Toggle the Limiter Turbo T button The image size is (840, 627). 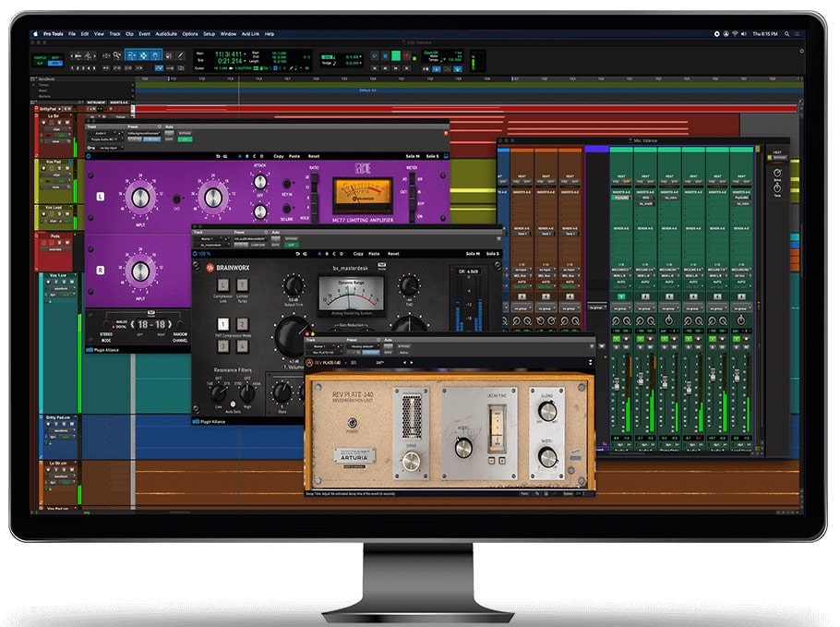(x=242, y=285)
